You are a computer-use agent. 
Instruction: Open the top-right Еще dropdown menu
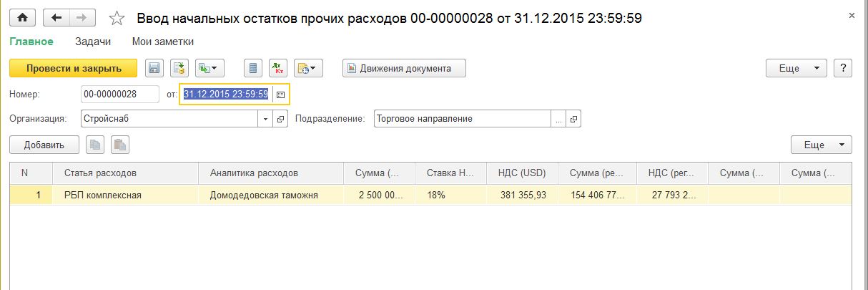[x=796, y=69]
